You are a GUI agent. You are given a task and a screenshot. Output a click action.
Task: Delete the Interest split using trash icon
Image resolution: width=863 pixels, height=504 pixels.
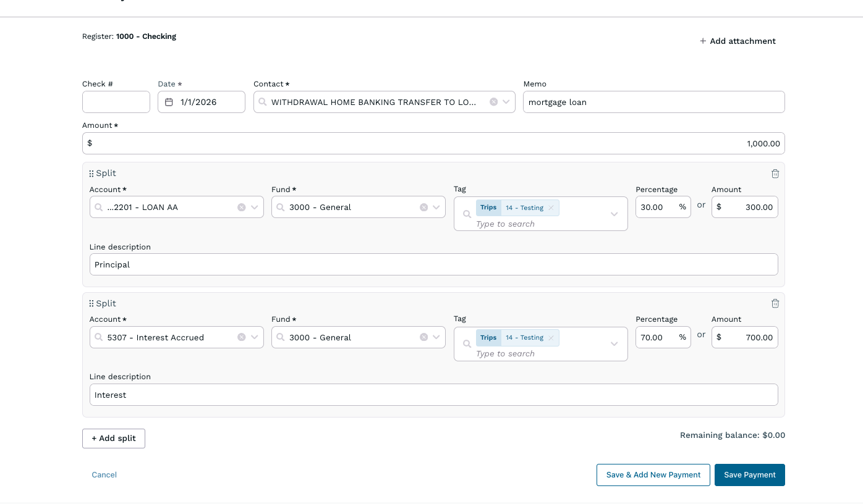(775, 303)
